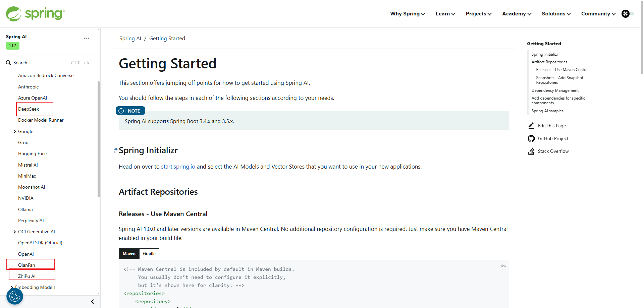Viewport: 644px width, 308px height.
Task: Click the main page vertical scrollbar
Action: pyautogui.click(x=642, y=37)
